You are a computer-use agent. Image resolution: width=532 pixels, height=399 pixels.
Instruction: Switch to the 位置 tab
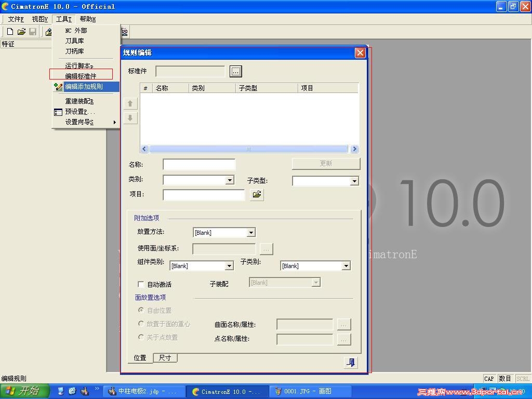[x=140, y=358]
